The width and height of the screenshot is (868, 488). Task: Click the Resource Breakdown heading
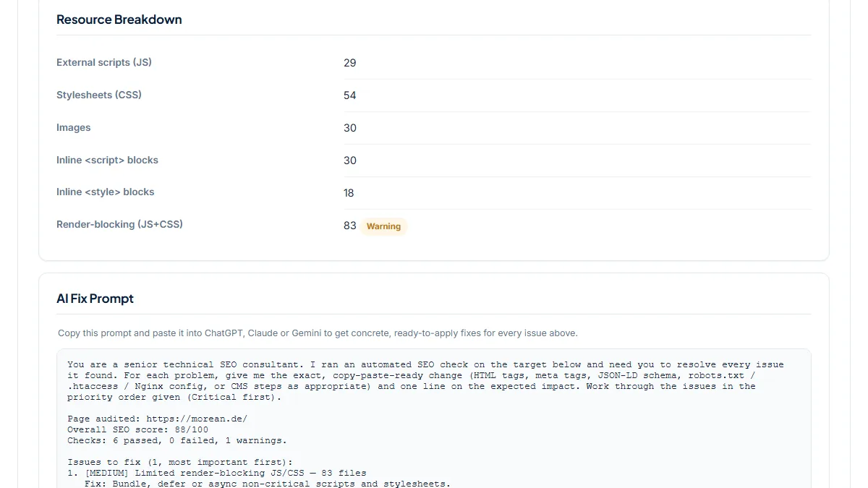tap(119, 20)
